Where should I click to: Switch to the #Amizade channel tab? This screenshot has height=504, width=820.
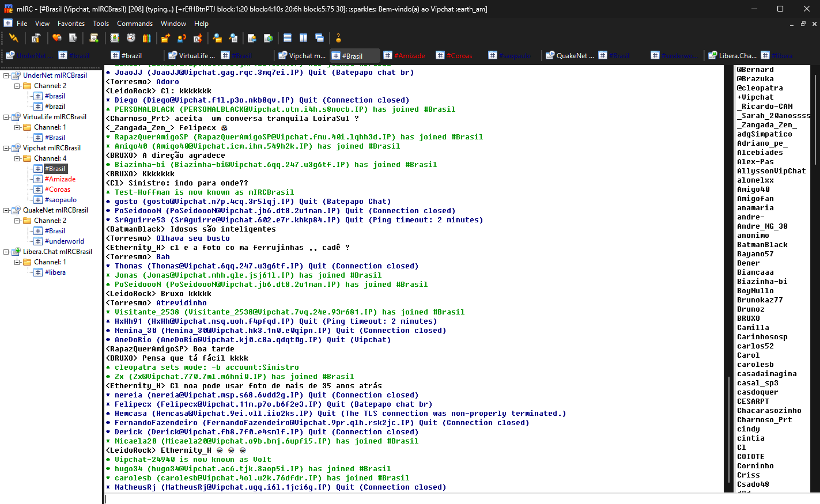[x=405, y=56]
